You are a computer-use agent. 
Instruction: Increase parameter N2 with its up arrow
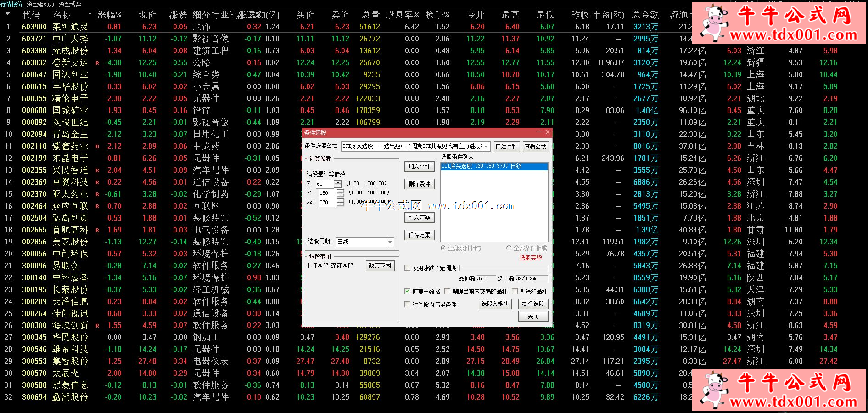click(x=341, y=200)
